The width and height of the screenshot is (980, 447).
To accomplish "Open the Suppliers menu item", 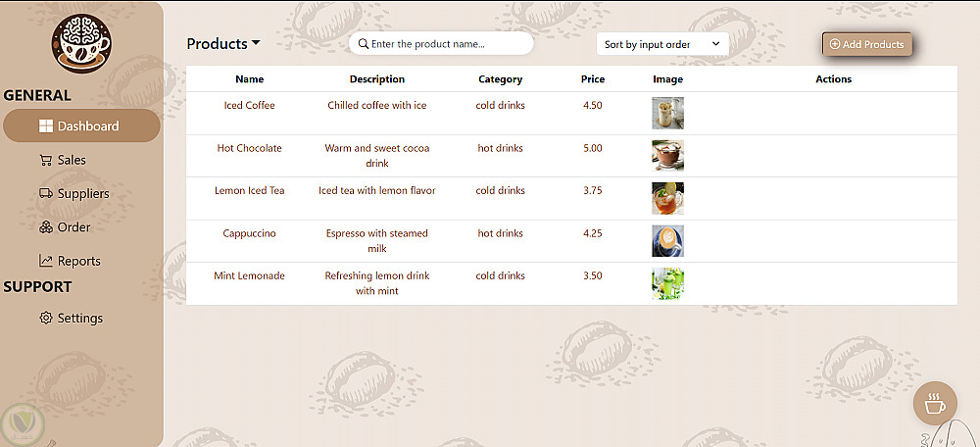I will [x=82, y=194].
